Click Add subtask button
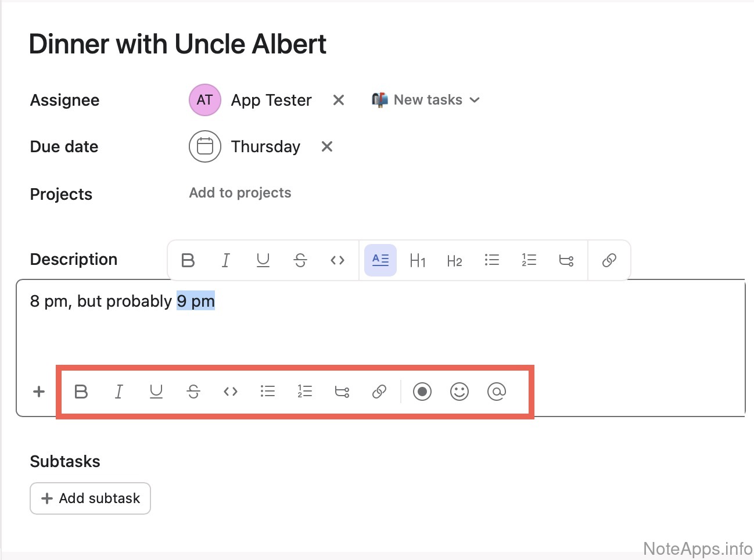 tap(90, 498)
